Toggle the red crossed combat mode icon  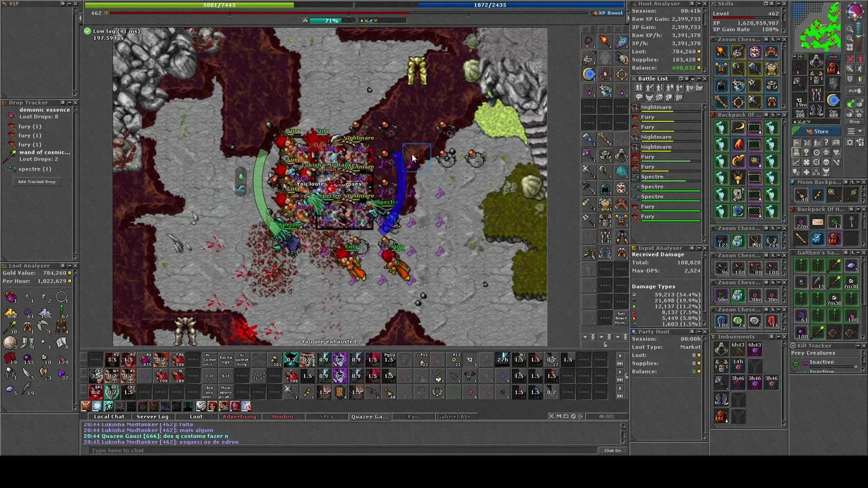click(x=850, y=59)
